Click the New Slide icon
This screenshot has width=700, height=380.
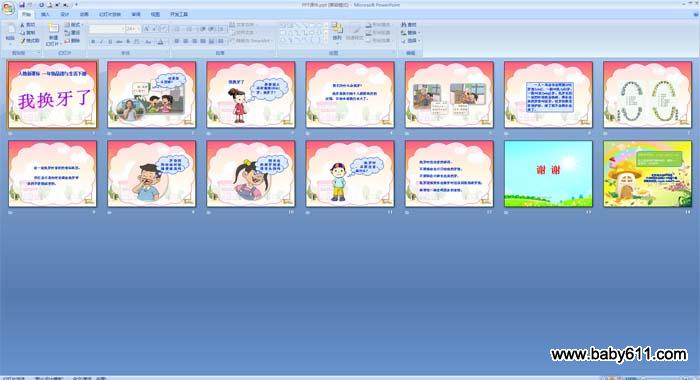53,29
